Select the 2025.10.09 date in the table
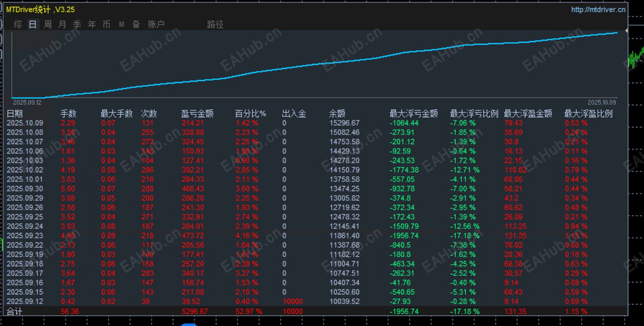Screen dimensions: 644x326 pos(25,123)
